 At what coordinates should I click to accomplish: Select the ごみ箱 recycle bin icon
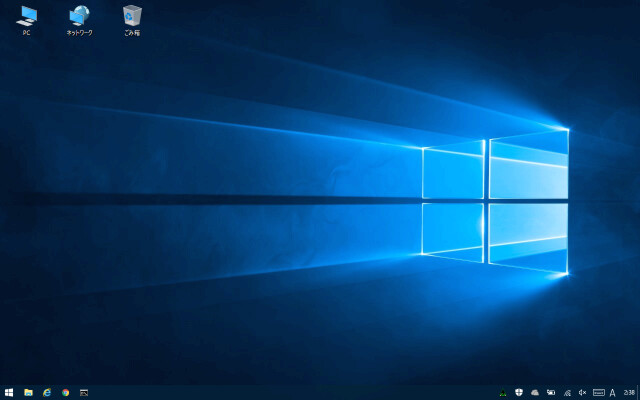[x=132, y=20]
